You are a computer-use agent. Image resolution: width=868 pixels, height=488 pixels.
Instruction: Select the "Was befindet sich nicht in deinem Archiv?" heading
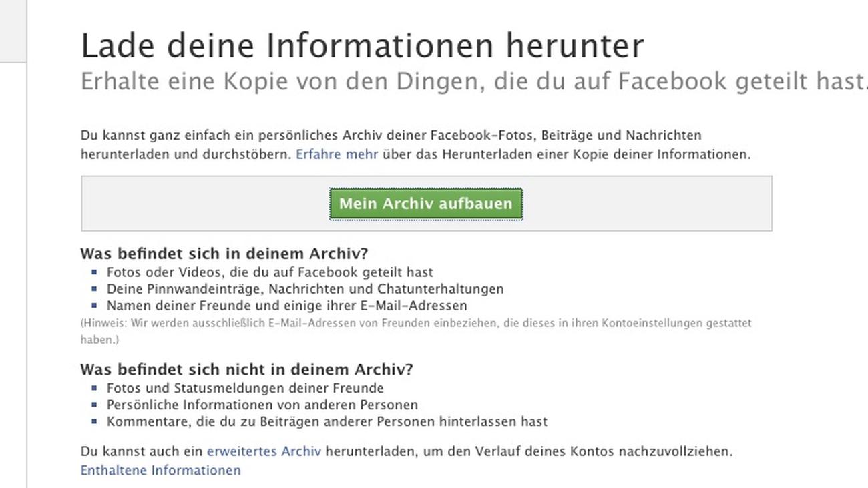click(246, 369)
